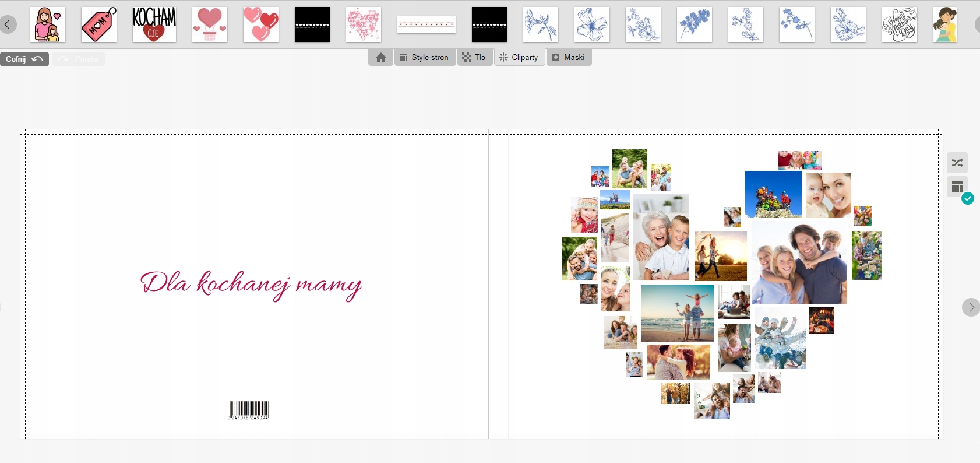The image size is (980, 463).
Task: Shuffle the photo arrangement with crossed-arrows icon
Action: point(957,163)
